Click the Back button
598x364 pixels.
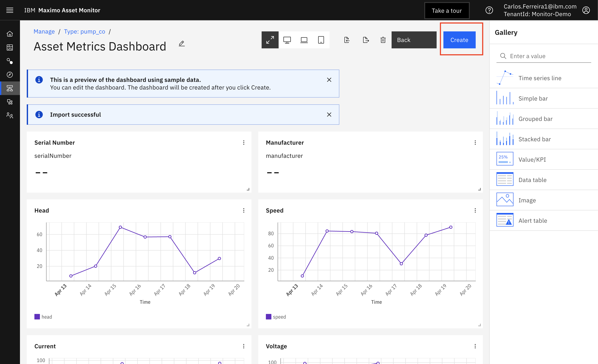tap(414, 40)
